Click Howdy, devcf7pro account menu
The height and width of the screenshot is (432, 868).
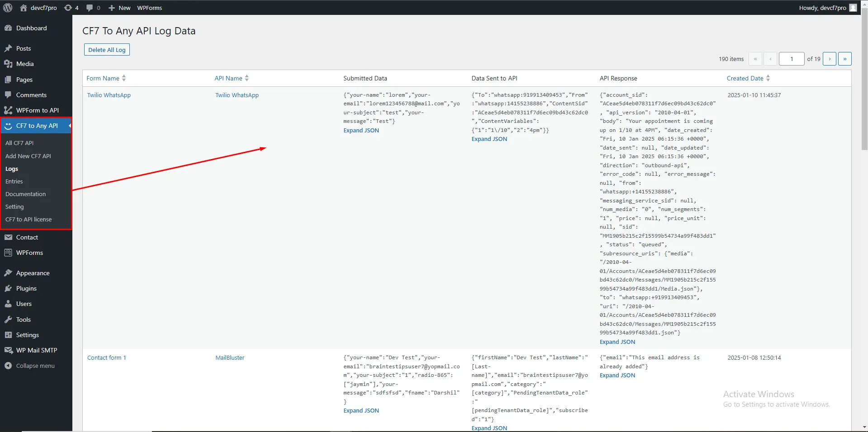click(828, 8)
